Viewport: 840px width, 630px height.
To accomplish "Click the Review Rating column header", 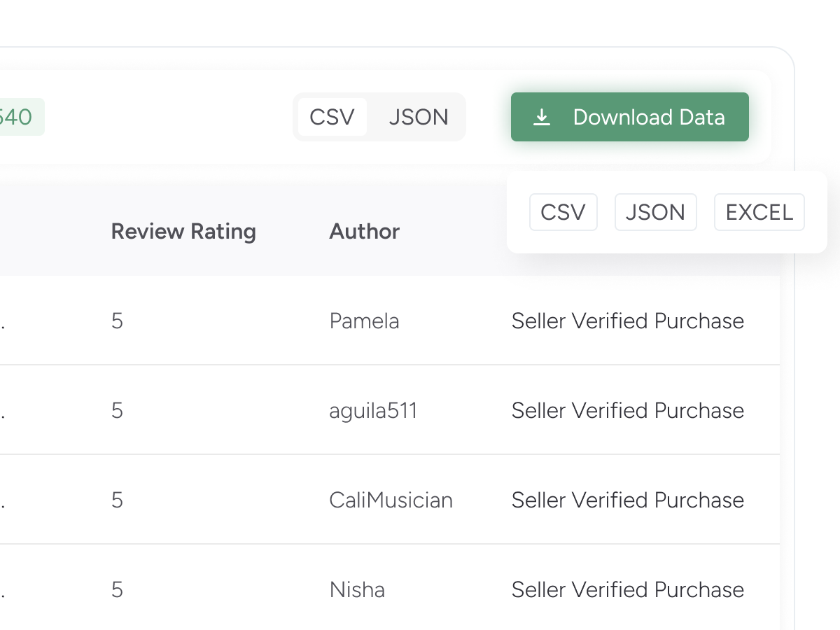I will point(183,232).
